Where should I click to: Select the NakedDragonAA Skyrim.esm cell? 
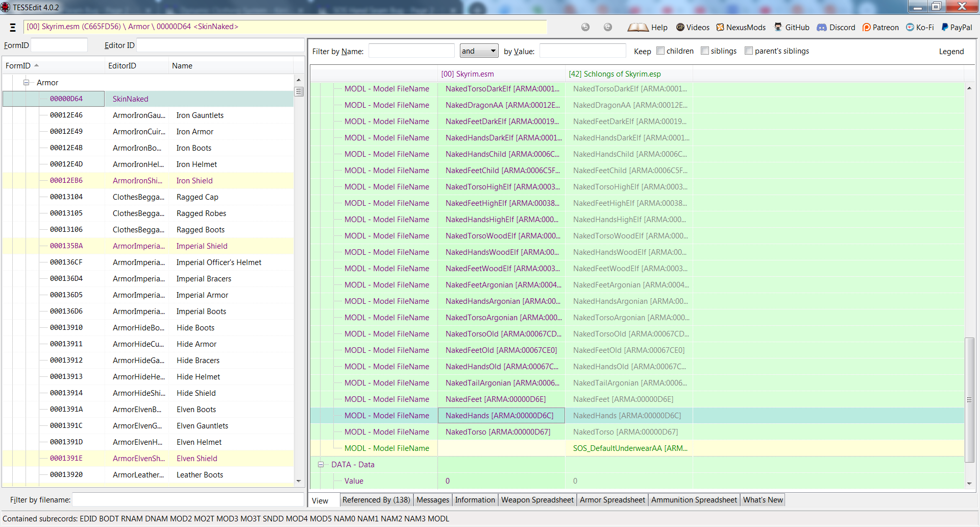pyautogui.click(x=501, y=105)
